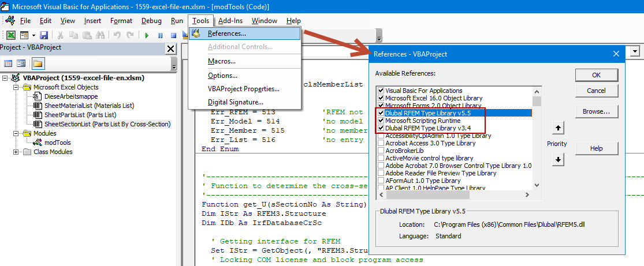Click the green Run macro play icon
644x266 pixels.
(x=147, y=35)
